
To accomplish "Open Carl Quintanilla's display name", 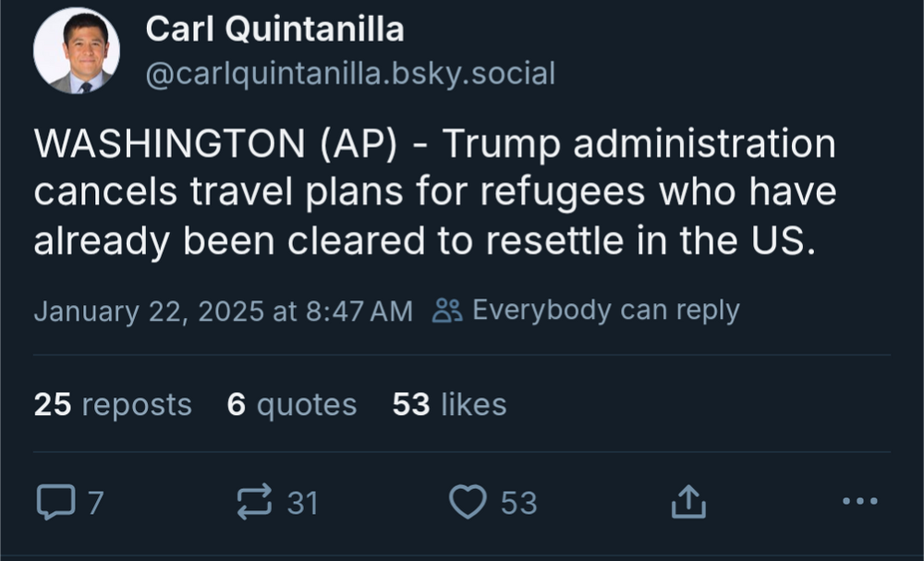I will click(x=274, y=28).
